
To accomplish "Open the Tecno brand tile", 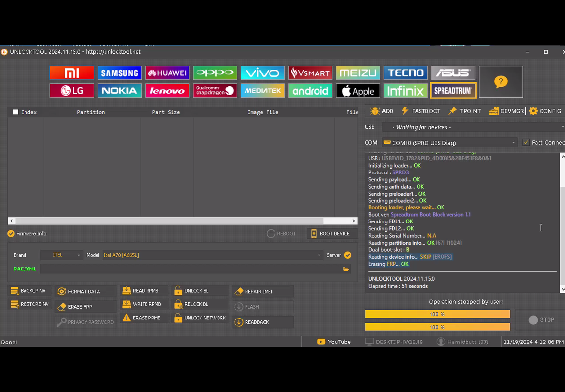I will pos(405,73).
